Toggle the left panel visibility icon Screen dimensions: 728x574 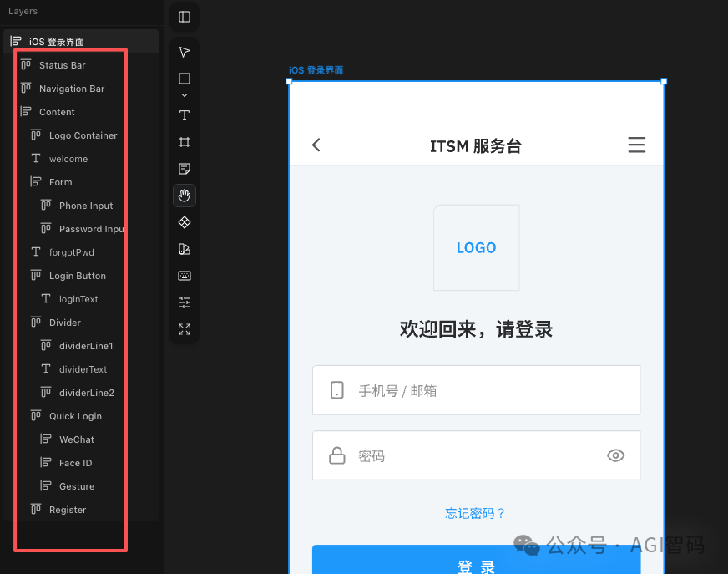pyautogui.click(x=184, y=17)
